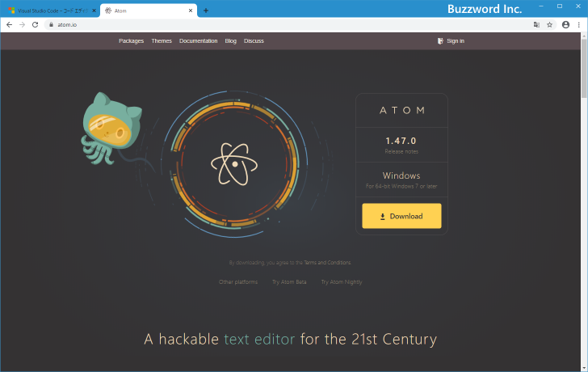Bookmark this page with the star icon
The width and height of the screenshot is (588, 372).
coord(550,25)
